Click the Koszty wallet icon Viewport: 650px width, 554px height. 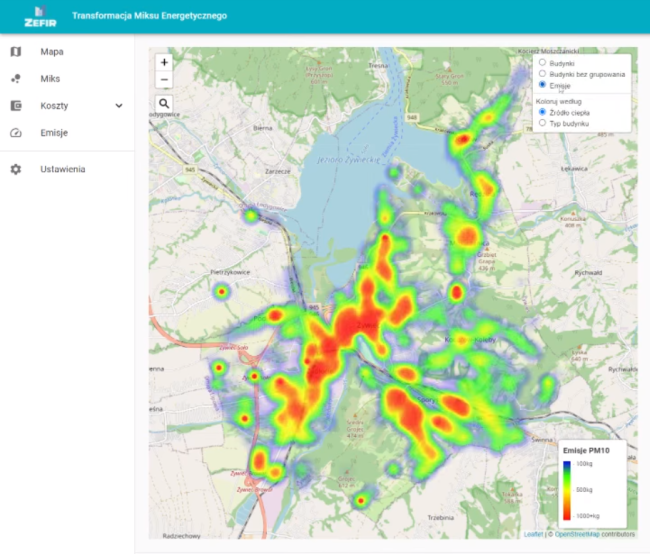(16, 106)
